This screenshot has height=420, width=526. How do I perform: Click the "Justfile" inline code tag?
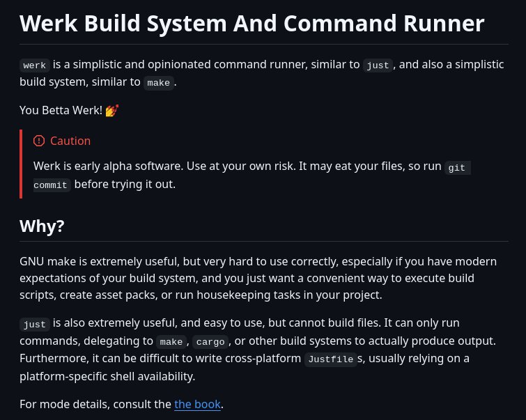coord(330,359)
